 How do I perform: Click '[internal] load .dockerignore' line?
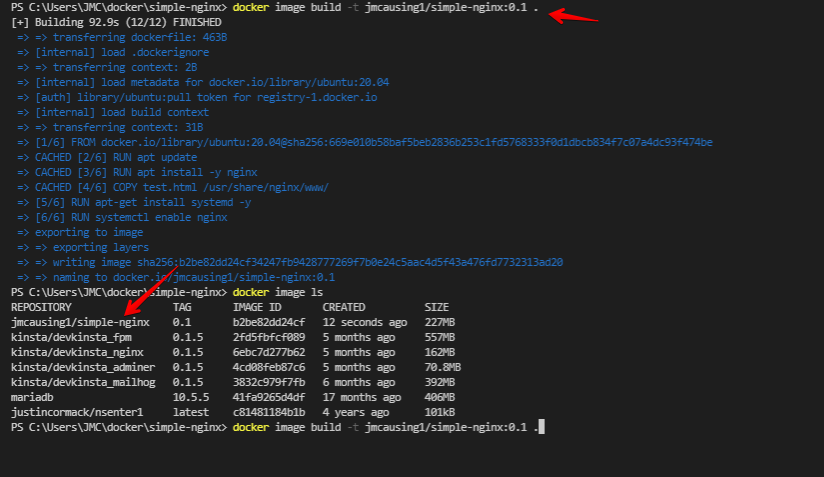pyautogui.click(x=113, y=52)
